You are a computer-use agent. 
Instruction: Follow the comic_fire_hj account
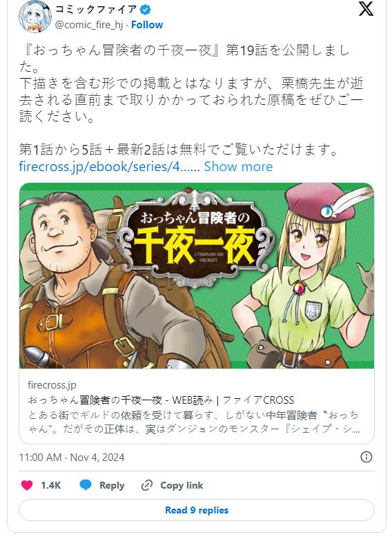pyautogui.click(x=147, y=25)
